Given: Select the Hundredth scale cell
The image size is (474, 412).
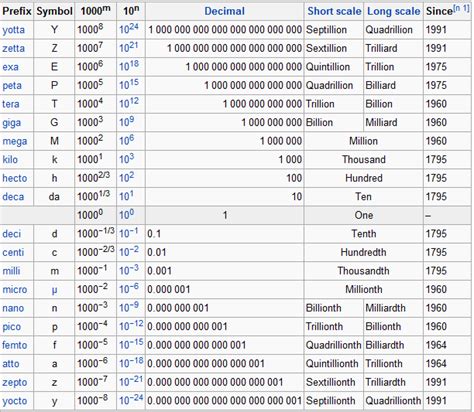Looking at the screenshot, I should tap(363, 252).
